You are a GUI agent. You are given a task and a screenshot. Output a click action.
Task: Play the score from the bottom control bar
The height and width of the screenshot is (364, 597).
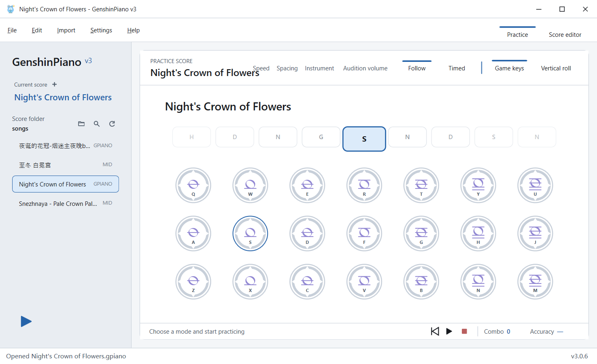point(449,331)
